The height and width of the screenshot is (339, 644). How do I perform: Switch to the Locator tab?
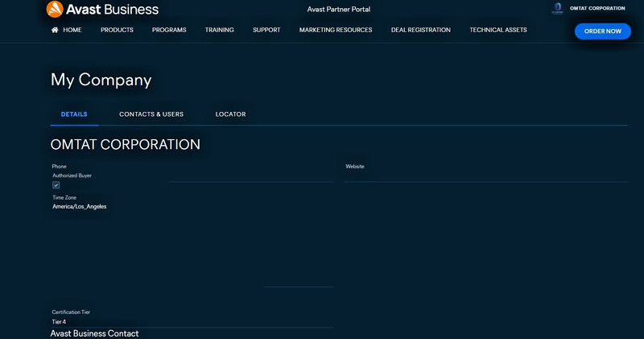pyautogui.click(x=231, y=114)
